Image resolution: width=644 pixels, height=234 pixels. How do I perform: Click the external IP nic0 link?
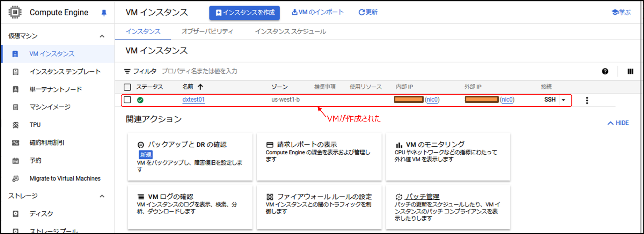coord(507,100)
